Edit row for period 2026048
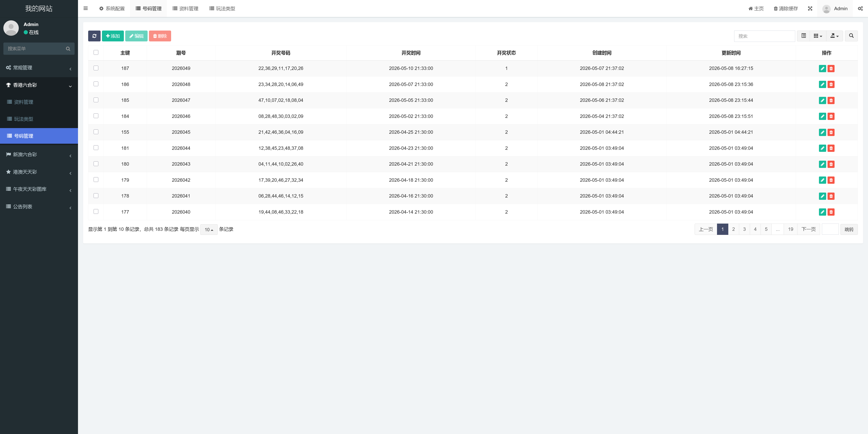The width and height of the screenshot is (868, 434). (x=823, y=84)
